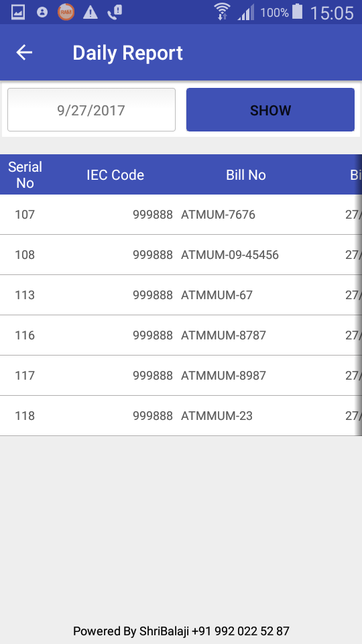Tap the warning triangle status icon
The width and height of the screenshot is (362, 644).
coord(90,13)
